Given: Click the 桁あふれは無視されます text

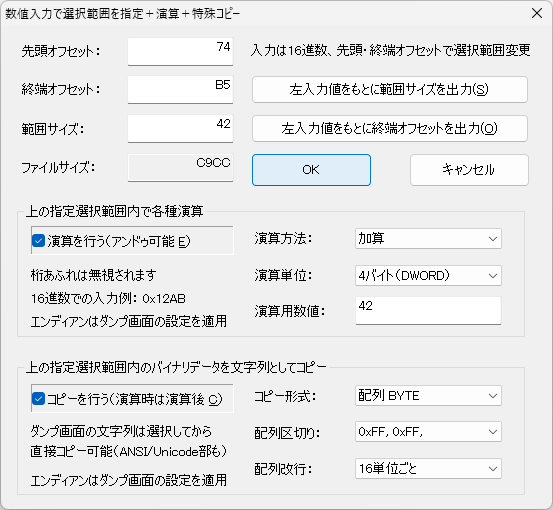Looking at the screenshot, I should pyautogui.click(x=93, y=275).
